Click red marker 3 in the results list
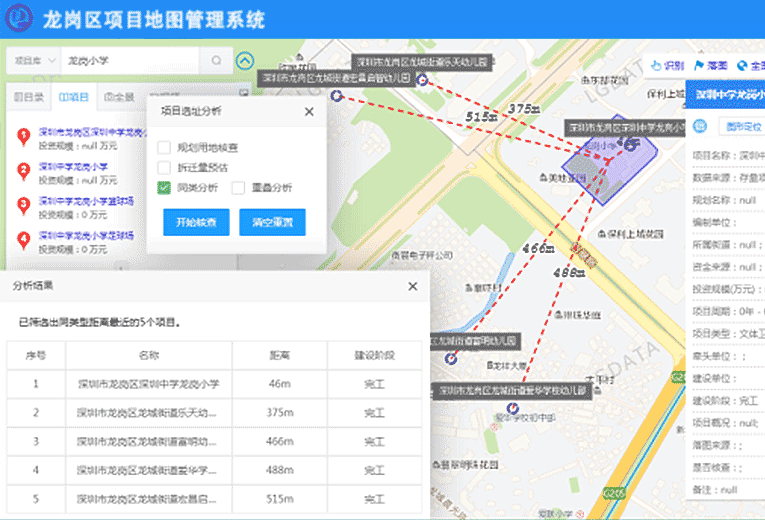 [x=23, y=205]
